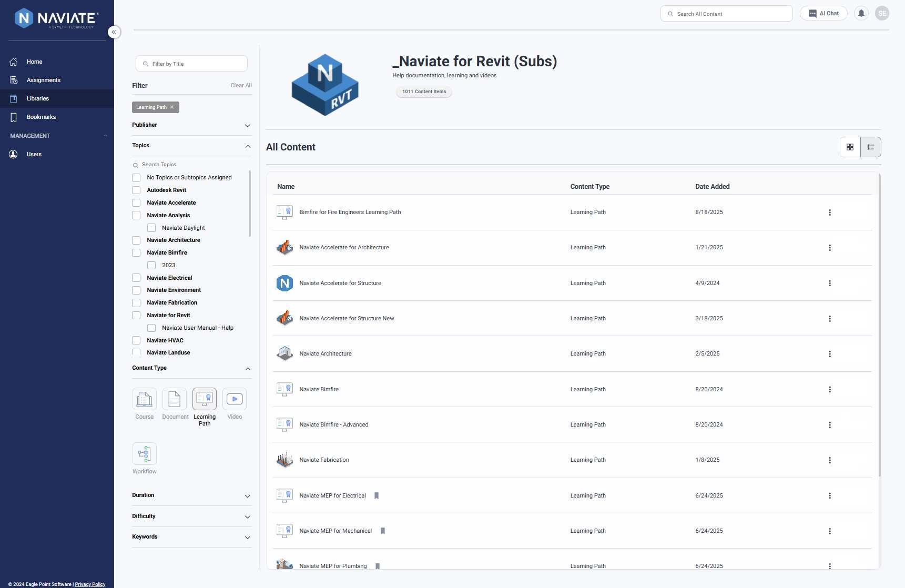Collapse the Content Type filter section
This screenshot has height=588, width=905.
point(248,369)
